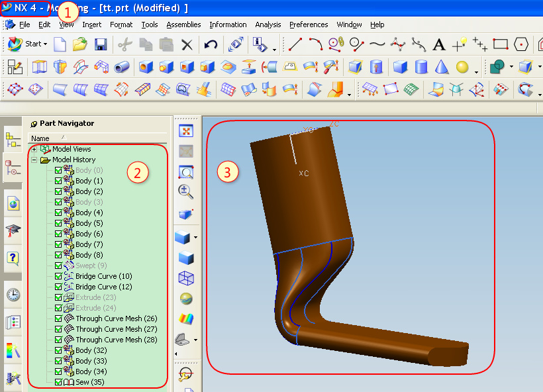
Task: Open the Assemblies menu
Action: point(183,24)
